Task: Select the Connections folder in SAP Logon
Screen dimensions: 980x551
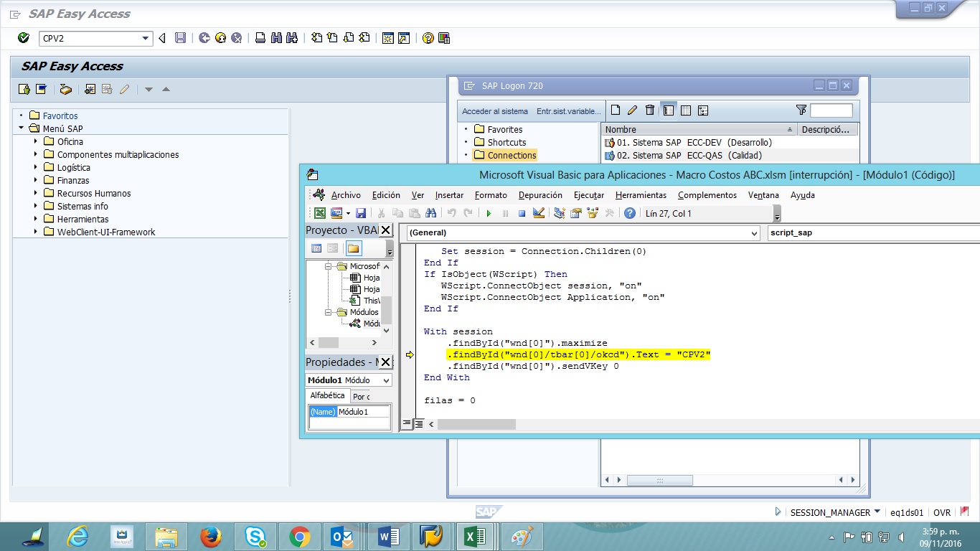Action: (512, 154)
